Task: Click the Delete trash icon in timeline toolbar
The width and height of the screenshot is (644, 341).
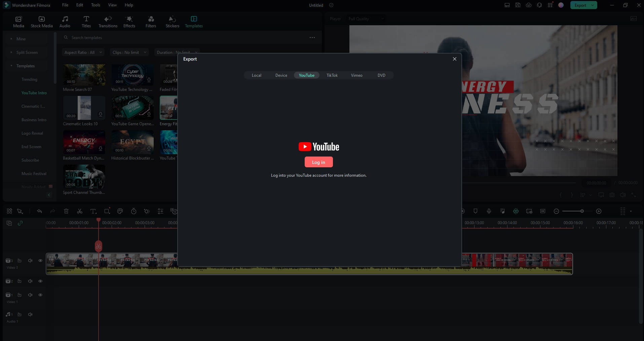Action: point(66,211)
